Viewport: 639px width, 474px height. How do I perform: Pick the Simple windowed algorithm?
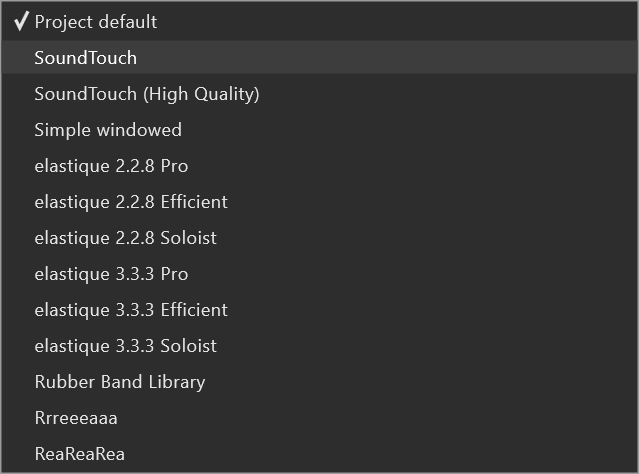click(x=320, y=130)
